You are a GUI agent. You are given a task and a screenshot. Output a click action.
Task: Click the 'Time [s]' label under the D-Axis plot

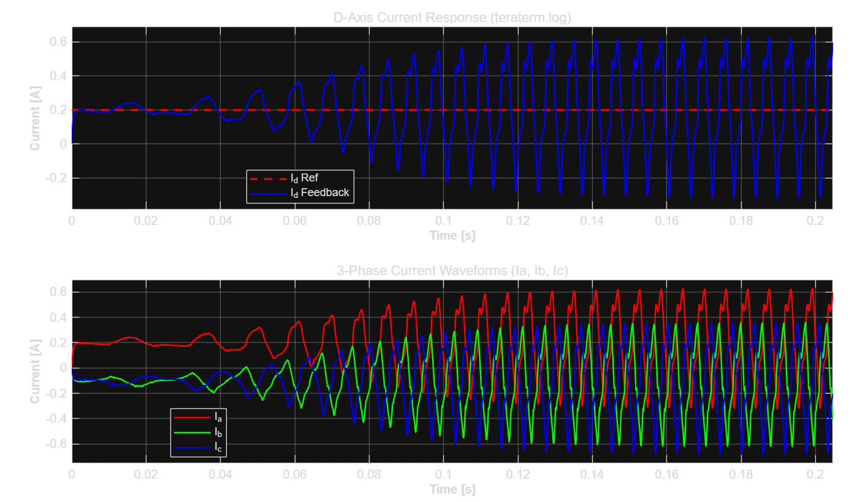click(452, 235)
